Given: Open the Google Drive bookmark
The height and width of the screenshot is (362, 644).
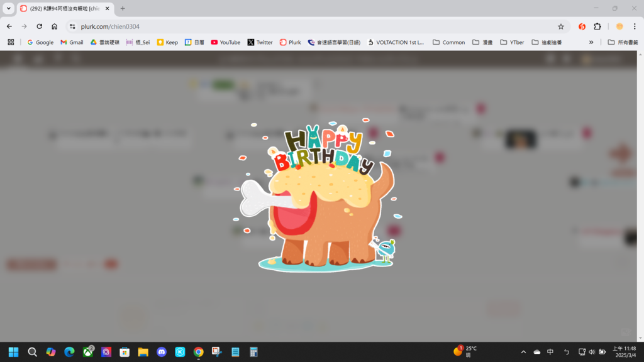Looking at the screenshot, I should pos(105,42).
